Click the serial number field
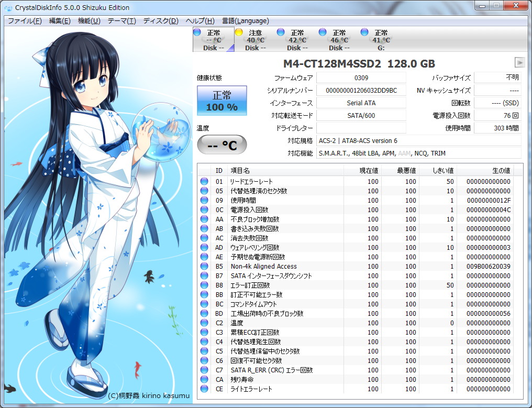Screen dimensions: 532x408 point(361,91)
